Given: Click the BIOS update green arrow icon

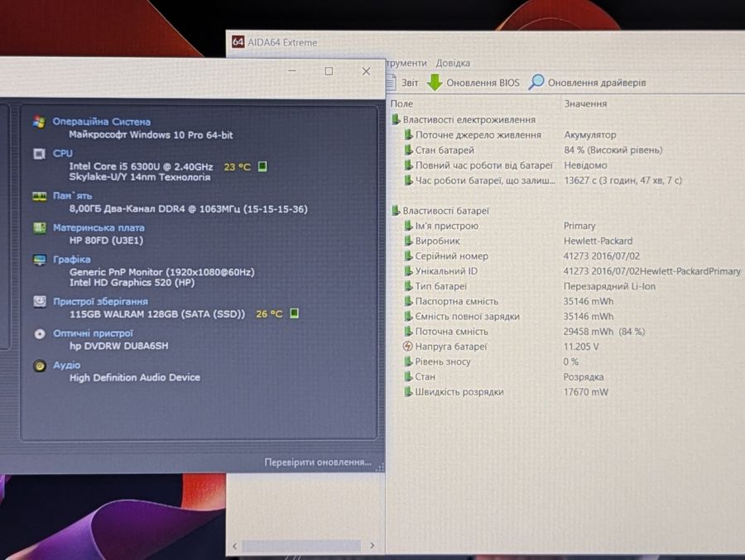Looking at the screenshot, I should [x=435, y=82].
